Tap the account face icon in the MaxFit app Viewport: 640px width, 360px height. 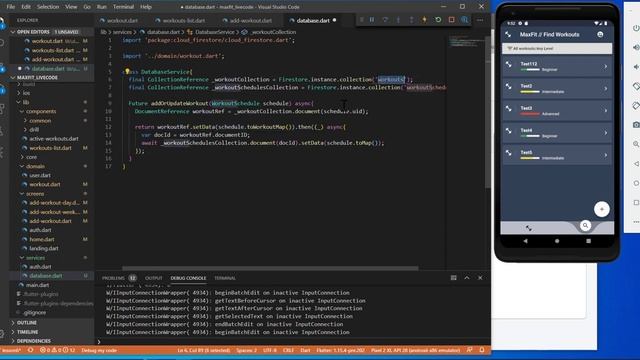coord(600,34)
